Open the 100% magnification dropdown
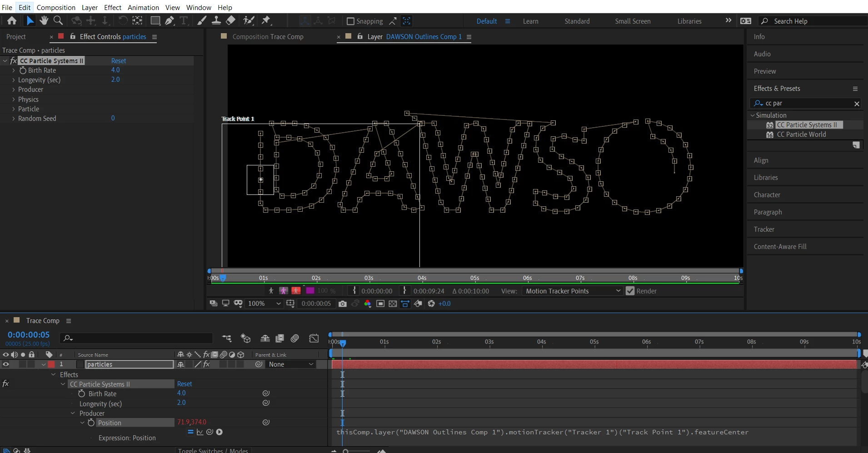The image size is (868, 453). click(264, 304)
